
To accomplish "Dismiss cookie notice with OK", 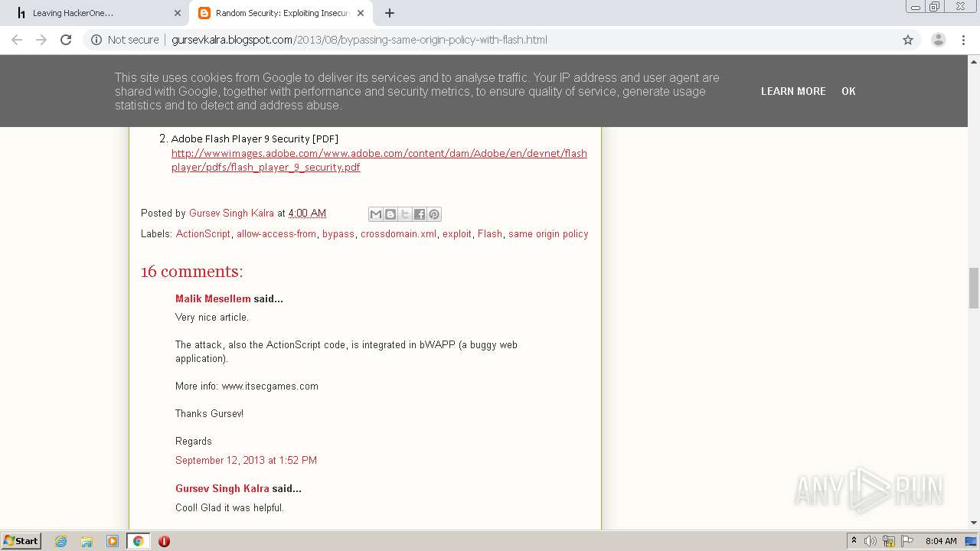I will 848,91.
